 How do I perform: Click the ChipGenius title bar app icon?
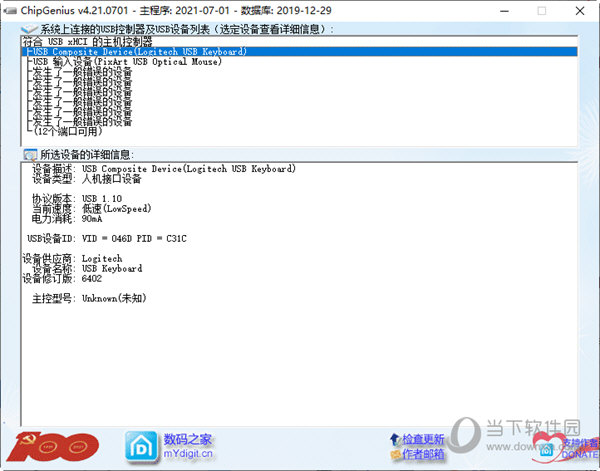click(x=10, y=10)
